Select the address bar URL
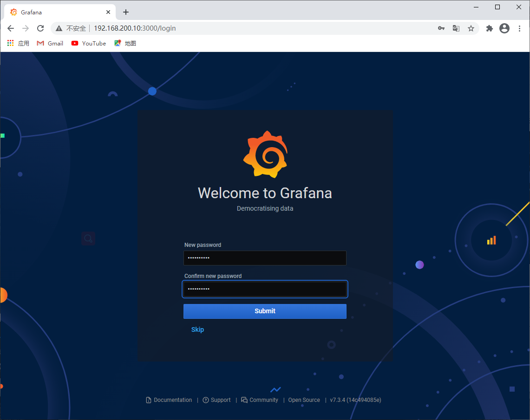Image resolution: width=530 pixels, height=420 pixels. point(135,28)
